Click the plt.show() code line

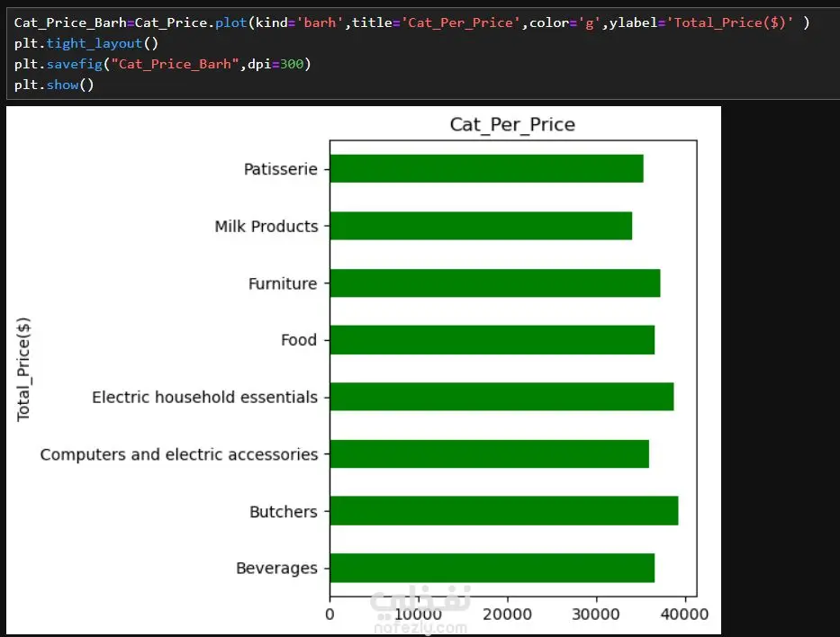coord(54,85)
